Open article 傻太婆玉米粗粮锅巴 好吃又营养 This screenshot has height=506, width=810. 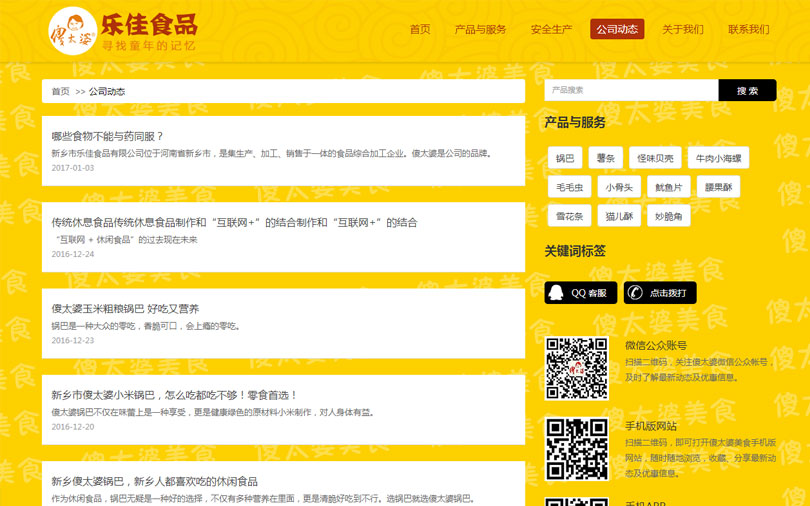(125, 309)
